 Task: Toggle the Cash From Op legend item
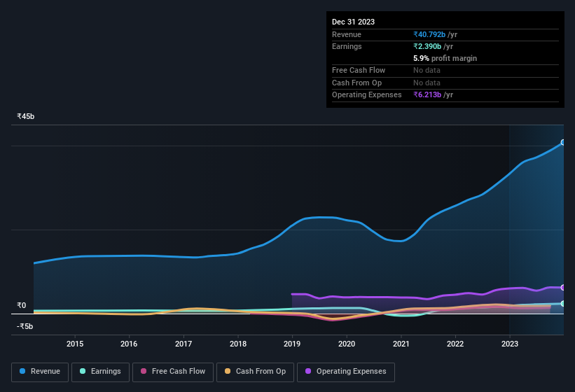(x=254, y=371)
